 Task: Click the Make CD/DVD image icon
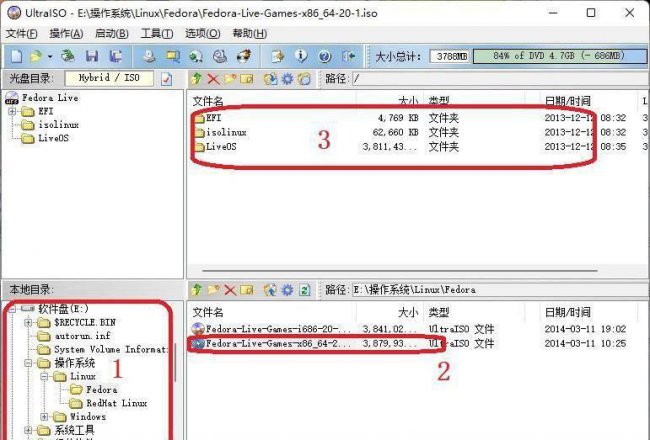coord(149,56)
